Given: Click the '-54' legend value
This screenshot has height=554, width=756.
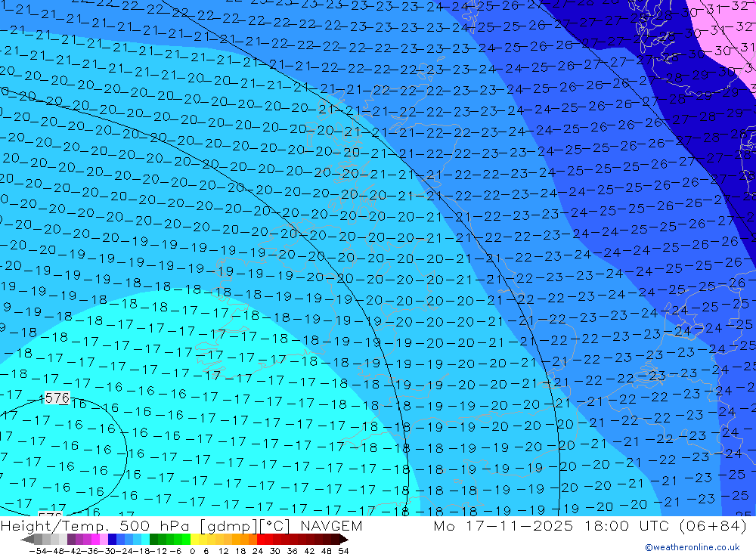Looking at the screenshot, I should 38,551.
